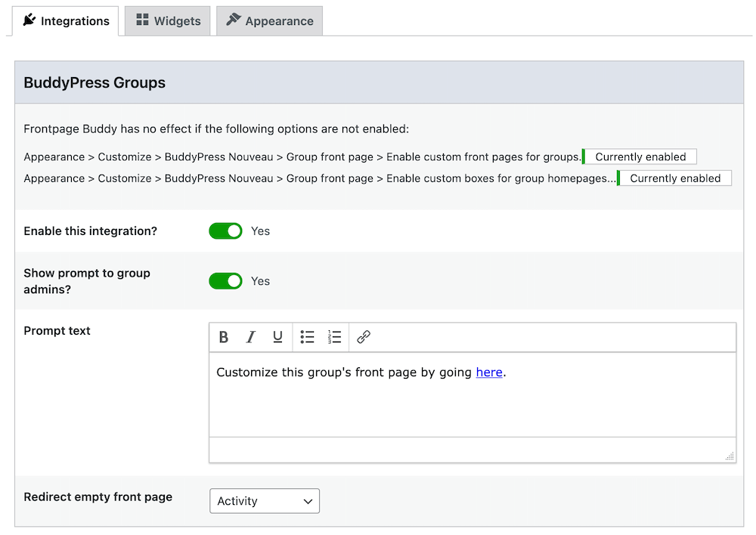Switch to the Widgets tab
The height and width of the screenshot is (535, 756).
pyautogui.click(x=168, y=20)
